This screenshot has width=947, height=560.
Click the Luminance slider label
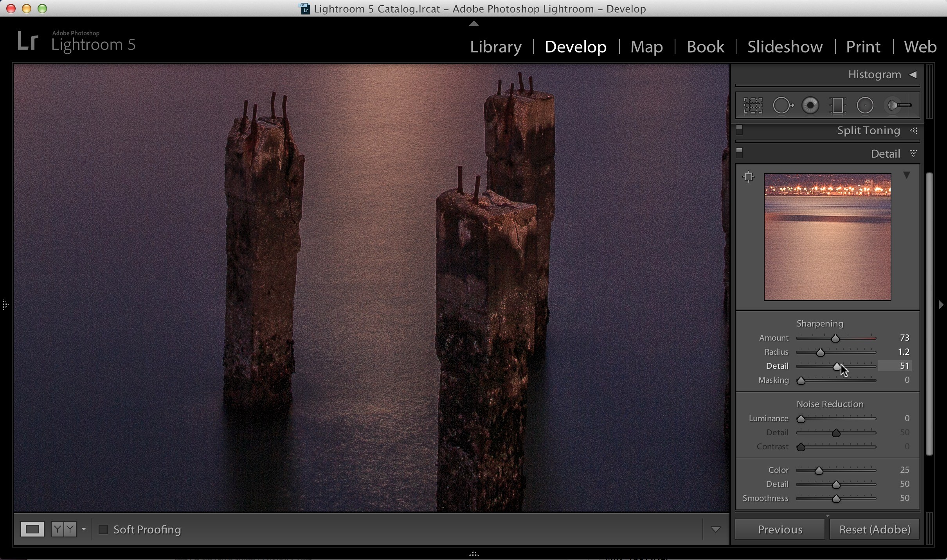click(x=769, y=418)
